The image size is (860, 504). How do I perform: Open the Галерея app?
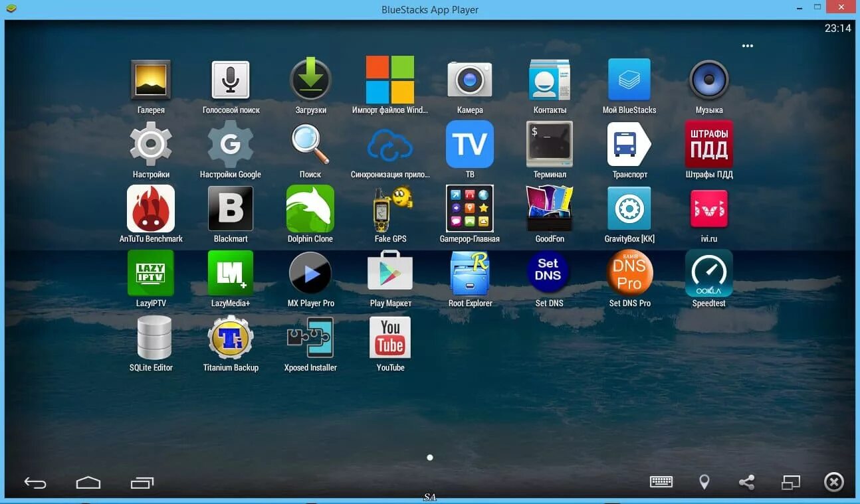tap(151, 80)
